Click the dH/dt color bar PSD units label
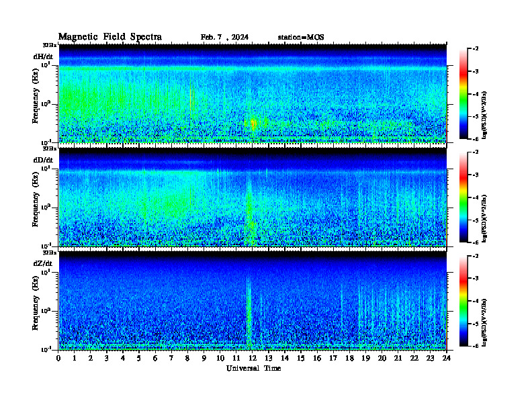 [484, 115]
